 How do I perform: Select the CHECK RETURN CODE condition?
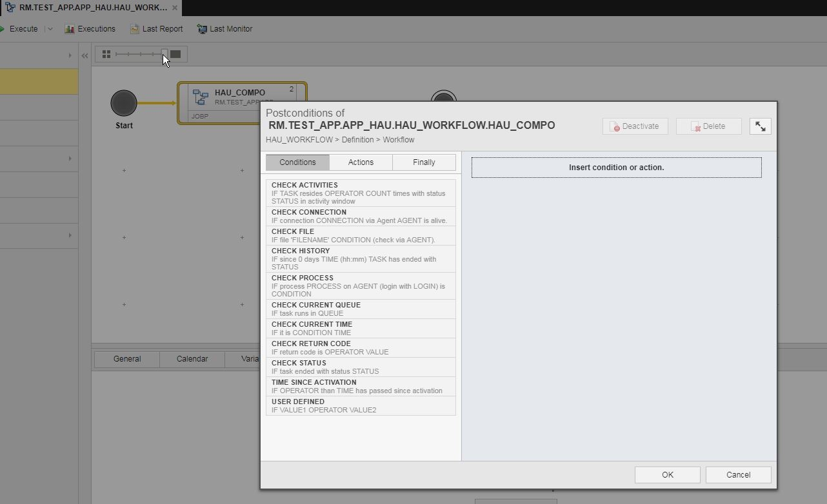click(361, 347)
